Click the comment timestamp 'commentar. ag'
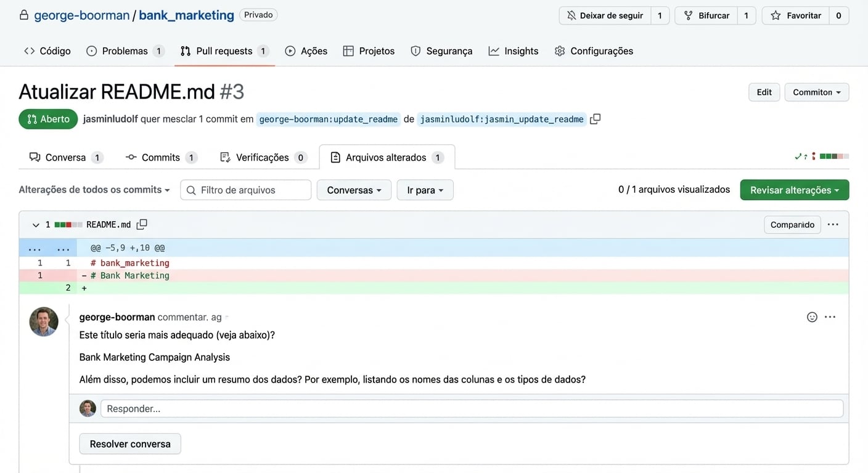This screenshot has height=473, width=868. pos(190,317)
